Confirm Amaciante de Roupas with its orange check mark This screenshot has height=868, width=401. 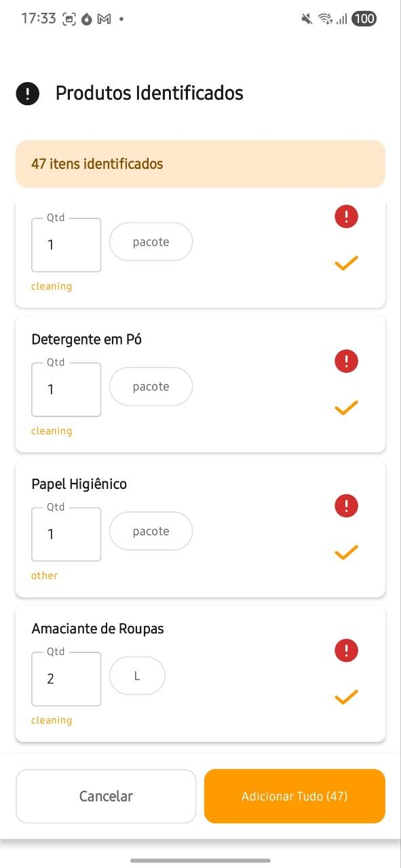[x=345, y=696]
